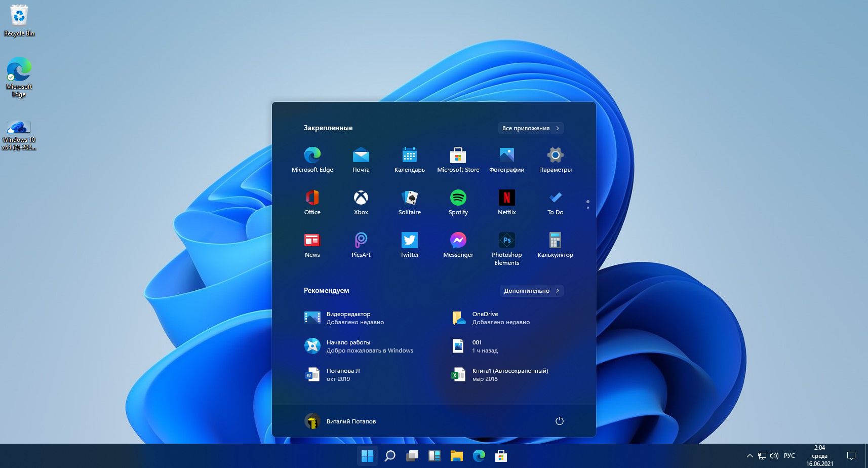Screen dimensions: 868x468
Task: Open the volume control tray icon
Action: tap(774, 456)
